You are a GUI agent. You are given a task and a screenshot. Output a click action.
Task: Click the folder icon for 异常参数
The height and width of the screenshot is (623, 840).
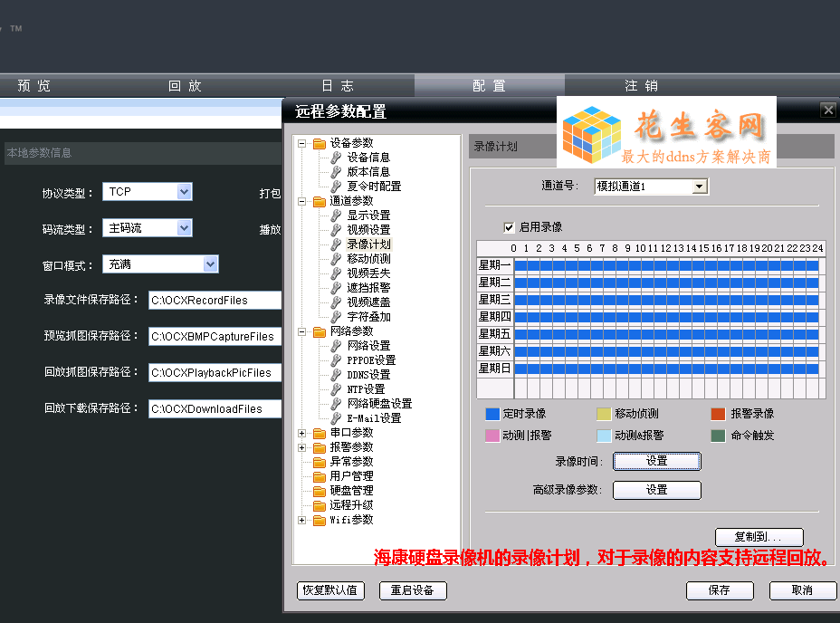tap(319, 462)
